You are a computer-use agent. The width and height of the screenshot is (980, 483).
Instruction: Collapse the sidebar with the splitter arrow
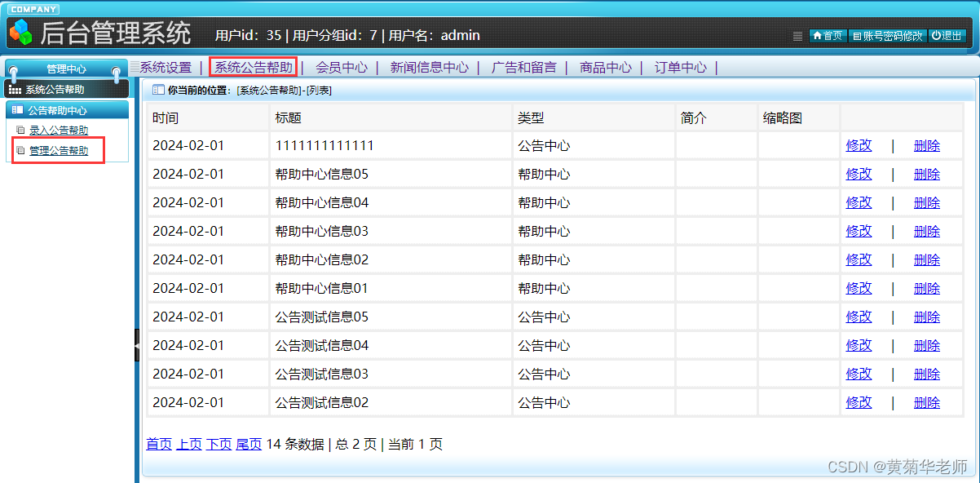coord(137,346)
